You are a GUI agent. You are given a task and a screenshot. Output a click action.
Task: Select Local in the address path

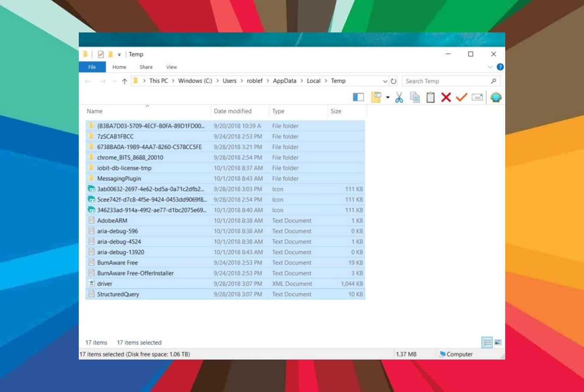(313, 81)
